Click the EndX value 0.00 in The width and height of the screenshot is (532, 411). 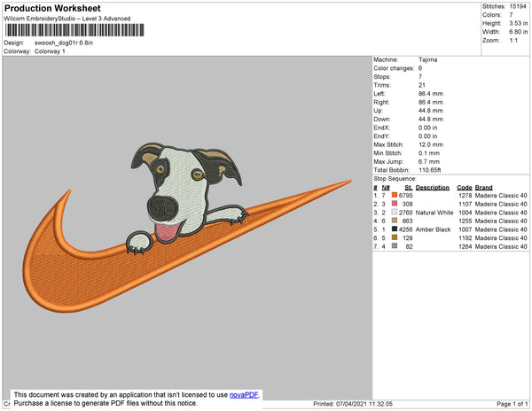[427, 128]
